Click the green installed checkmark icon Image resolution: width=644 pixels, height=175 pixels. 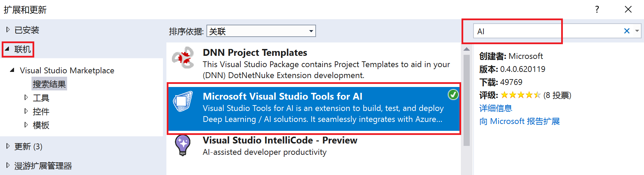(x=453, y=95)
